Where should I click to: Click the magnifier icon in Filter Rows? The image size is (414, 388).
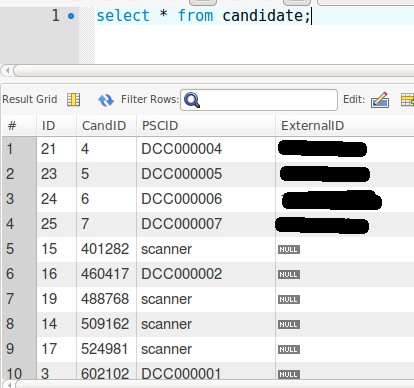tap(192, 100)
